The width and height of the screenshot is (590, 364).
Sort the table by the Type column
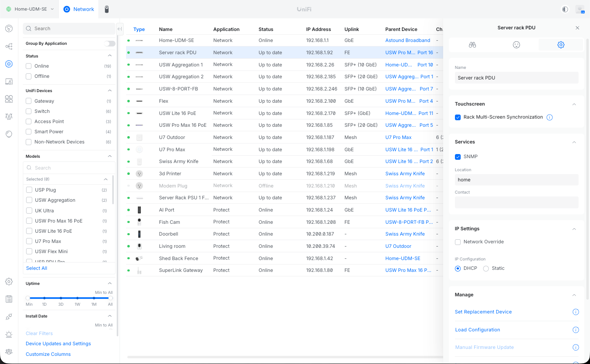[139, 29]
